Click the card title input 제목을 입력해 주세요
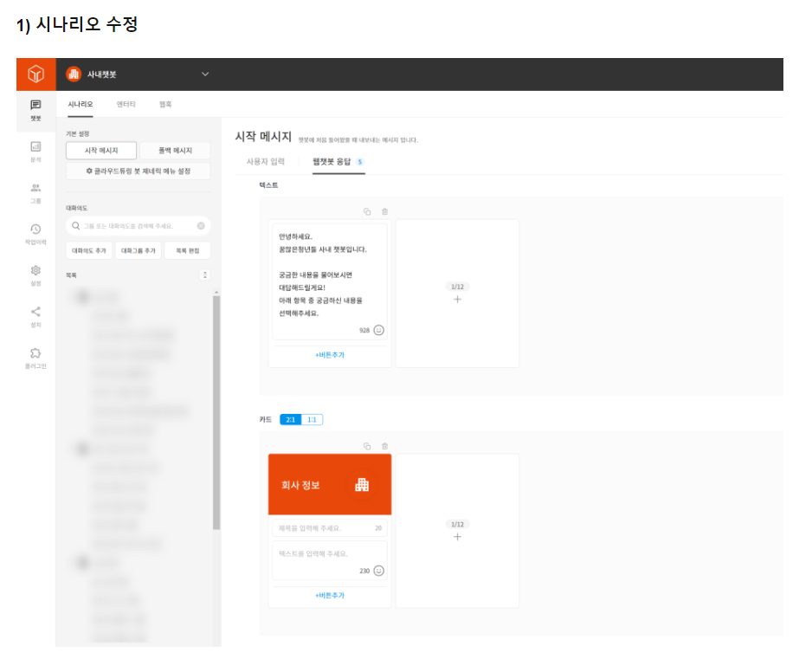799x672 pixels. click(x=330, y=528)
